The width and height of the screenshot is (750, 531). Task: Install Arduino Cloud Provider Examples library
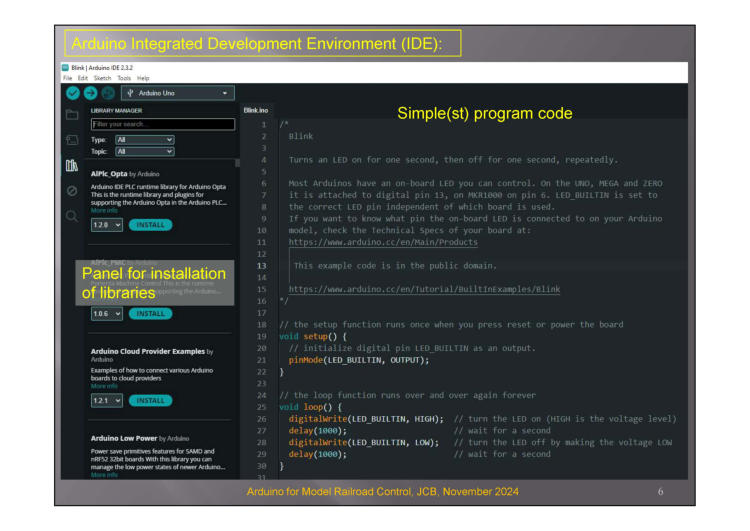click(x=150, y=401)
